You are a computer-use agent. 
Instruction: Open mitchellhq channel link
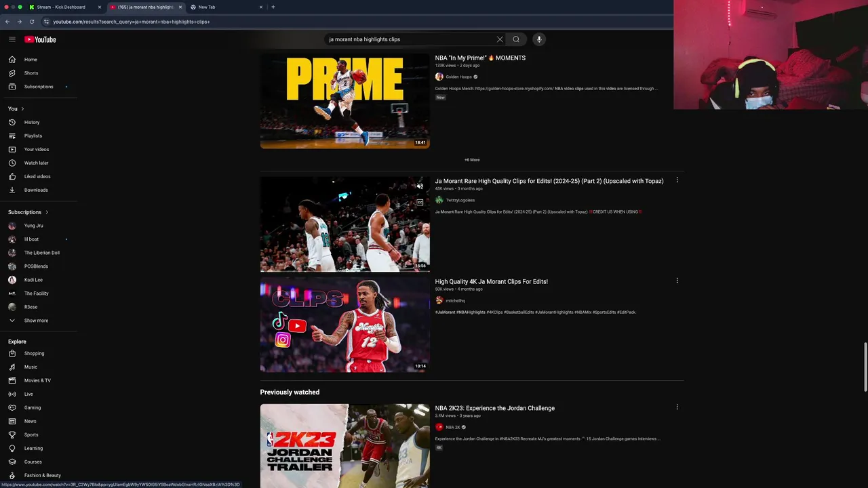tap(455, 301)
